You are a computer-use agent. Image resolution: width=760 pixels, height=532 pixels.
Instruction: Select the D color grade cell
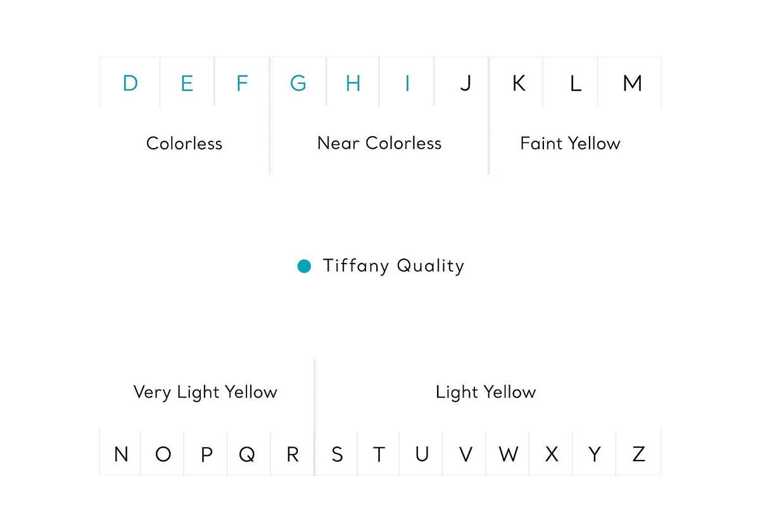pyautogui.click(x=130, y=82)
